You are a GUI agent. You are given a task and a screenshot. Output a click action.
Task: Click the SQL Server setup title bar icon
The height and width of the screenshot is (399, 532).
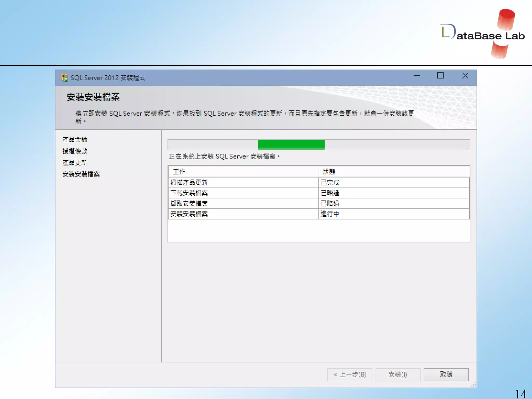[64, 78]
